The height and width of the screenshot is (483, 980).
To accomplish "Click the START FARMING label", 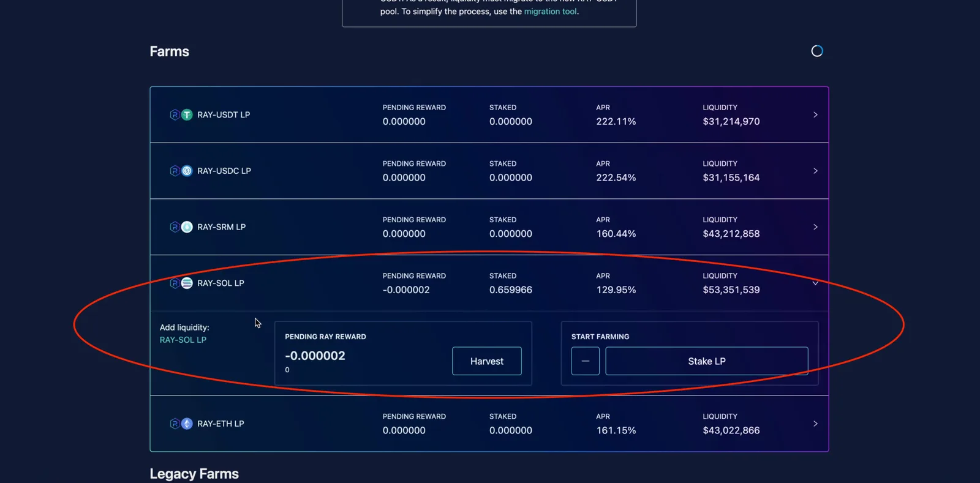I will (x=600, y=337).
